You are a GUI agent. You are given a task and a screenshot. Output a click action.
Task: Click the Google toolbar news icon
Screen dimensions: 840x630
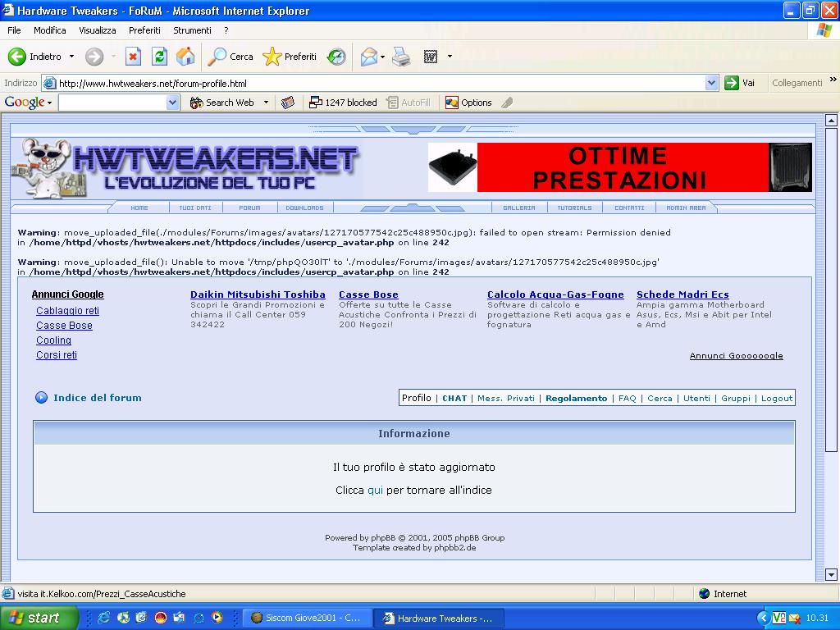click(x=288, y=103)
